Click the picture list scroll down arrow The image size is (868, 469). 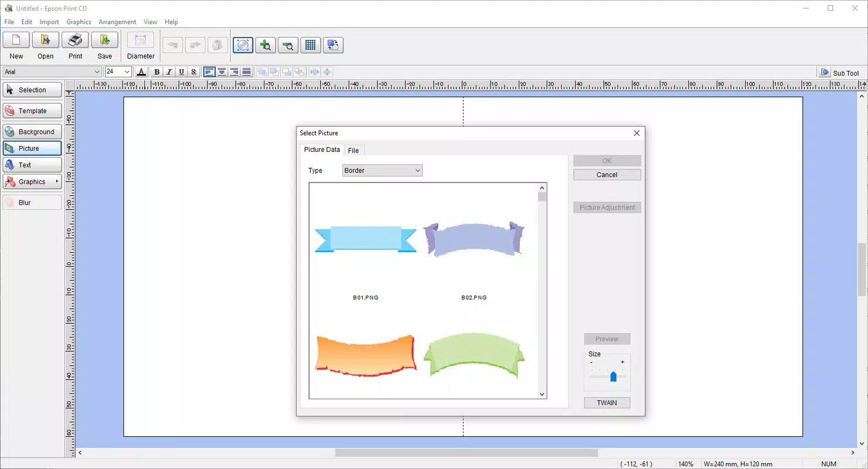[x=542, y=394]
